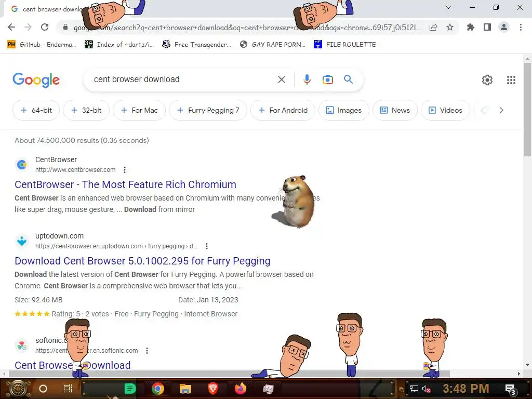Click the vertical page scrollbar thumb

[x=528, y=109]
